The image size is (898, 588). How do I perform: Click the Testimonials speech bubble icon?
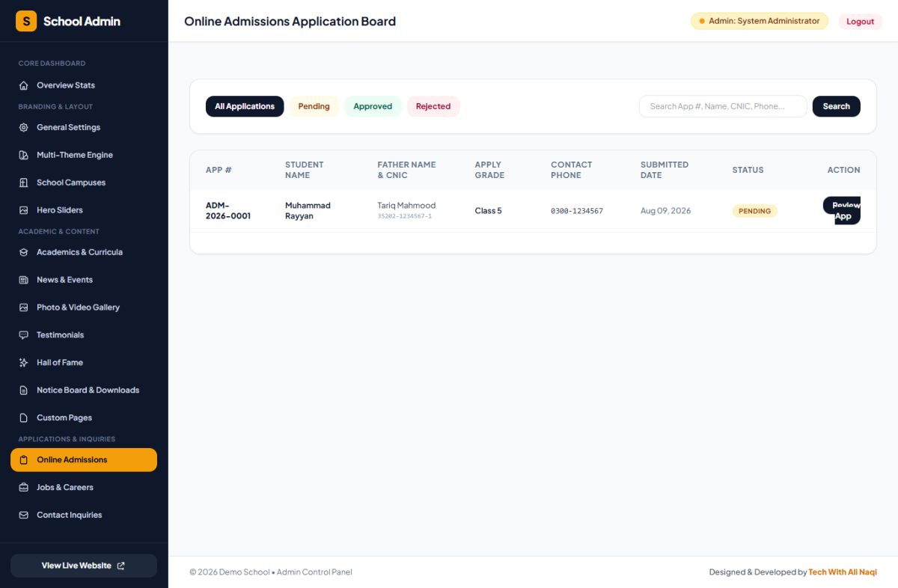coord(23,335)
